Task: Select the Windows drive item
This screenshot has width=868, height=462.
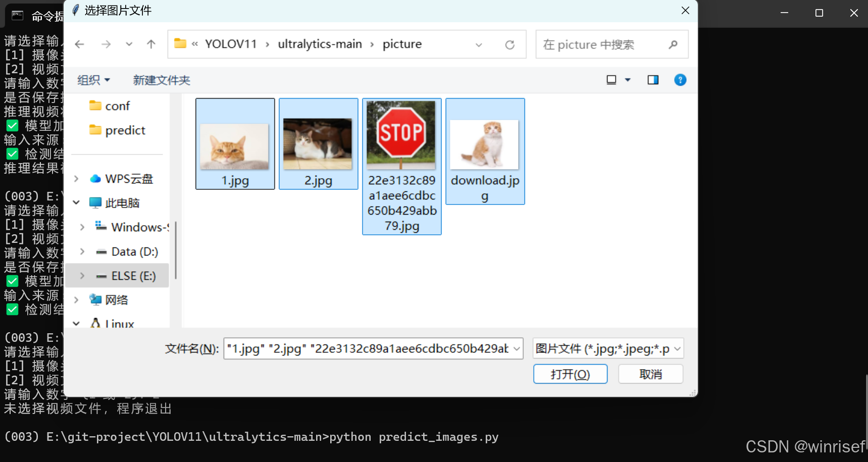Action: (x=132, y=227)
